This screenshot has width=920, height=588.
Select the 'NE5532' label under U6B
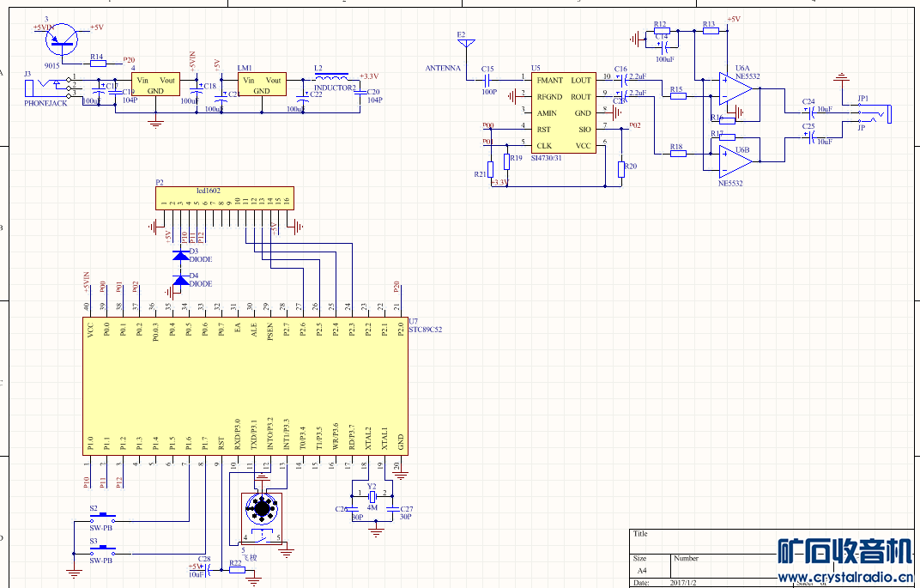tap(730, 184)
